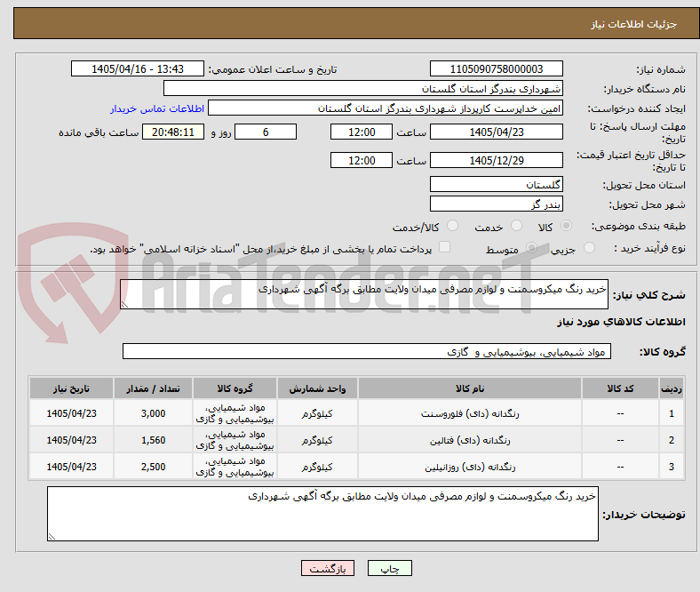Click the ردیف column header

click(x=672, y=388)
